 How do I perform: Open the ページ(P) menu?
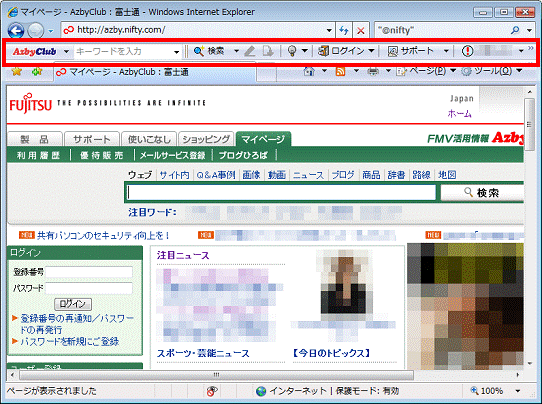(426, 71)
